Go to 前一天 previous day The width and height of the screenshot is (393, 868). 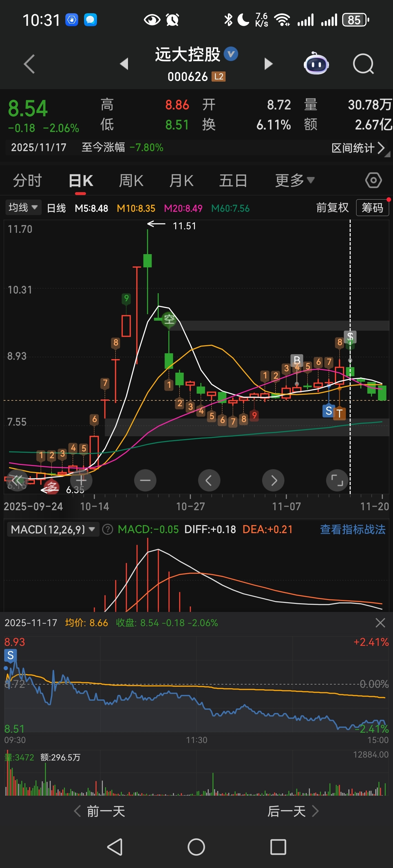(100, 811)
